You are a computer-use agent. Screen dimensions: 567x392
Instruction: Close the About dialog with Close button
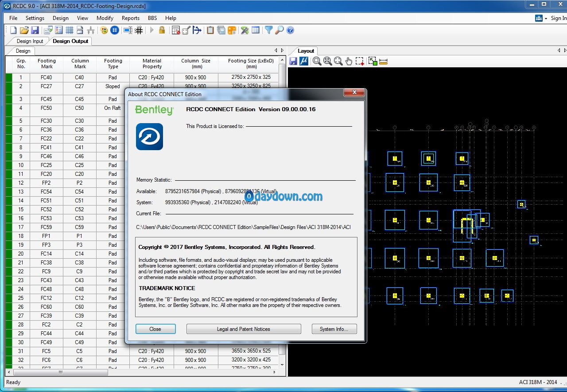(155, 329)
